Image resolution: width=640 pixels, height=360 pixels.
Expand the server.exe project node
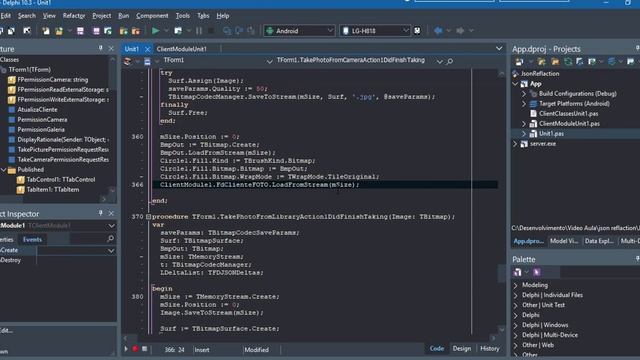coord(515,144)
